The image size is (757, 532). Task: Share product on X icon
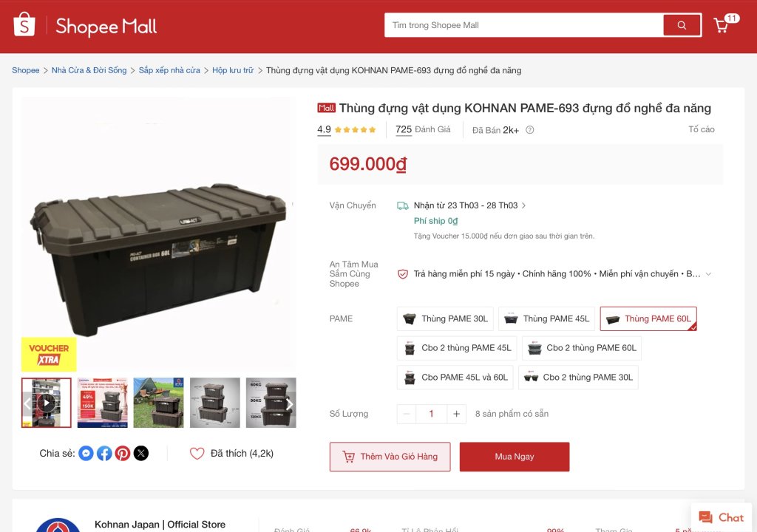[141, 454]
